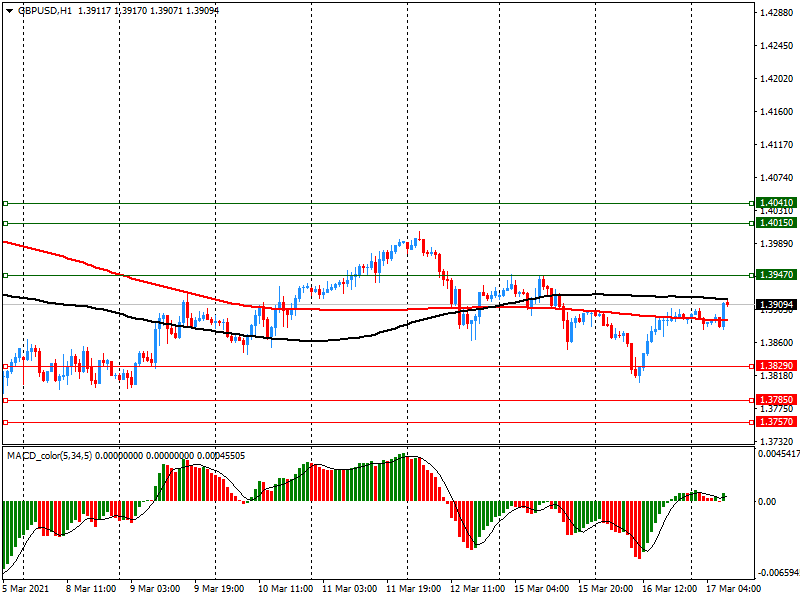Select the 1.38290 red support level label

click(776, 366)
